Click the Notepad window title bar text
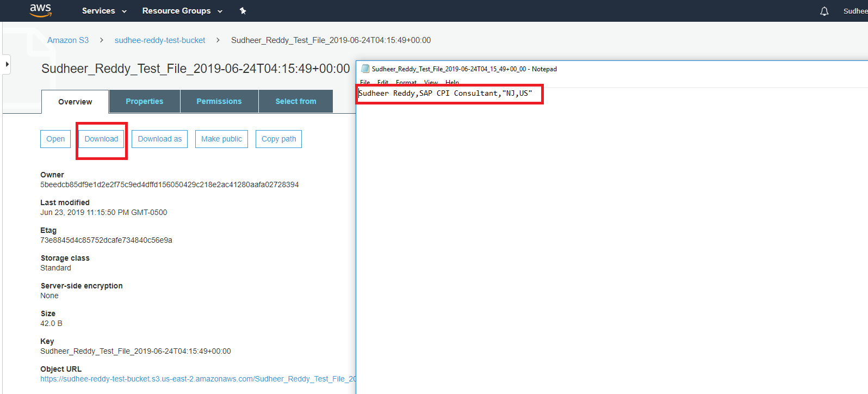The image size is (868, 394). (x=464, y=69)
